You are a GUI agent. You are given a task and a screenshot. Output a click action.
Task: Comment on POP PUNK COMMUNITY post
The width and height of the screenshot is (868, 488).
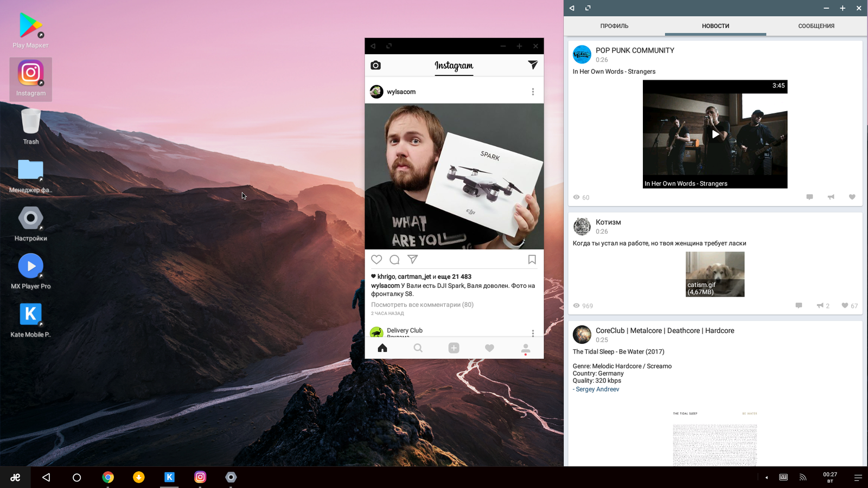[809, 197]
